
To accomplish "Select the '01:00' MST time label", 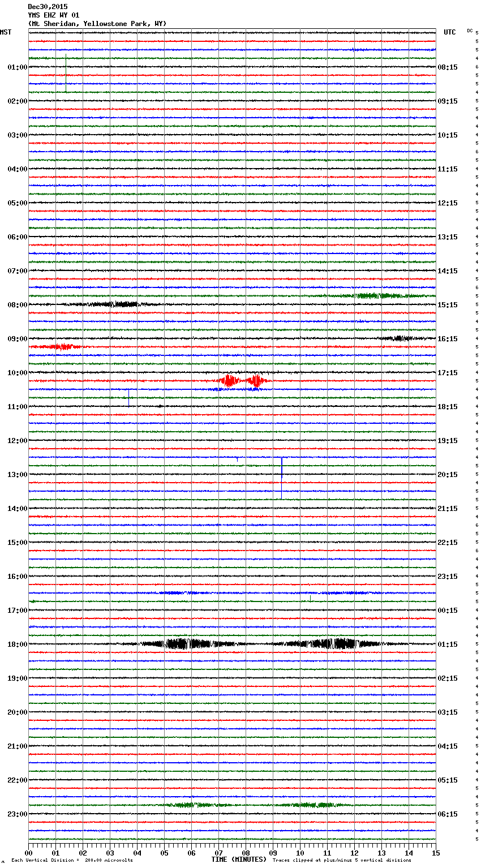I will click(18, 67).
